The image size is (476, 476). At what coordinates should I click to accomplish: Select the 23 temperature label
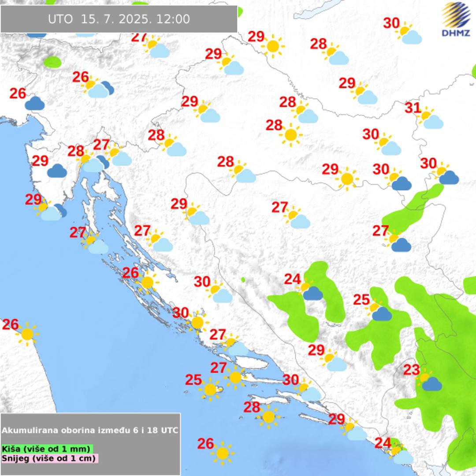point(411,370)
